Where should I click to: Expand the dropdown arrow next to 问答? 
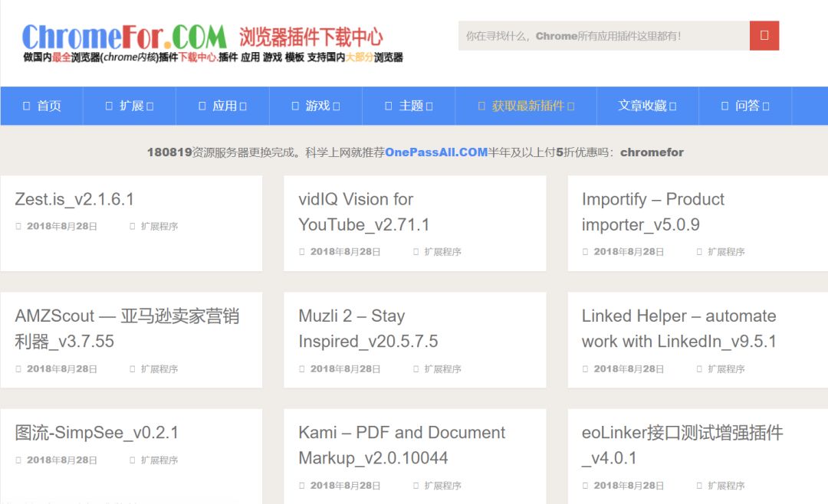[766, 106]
